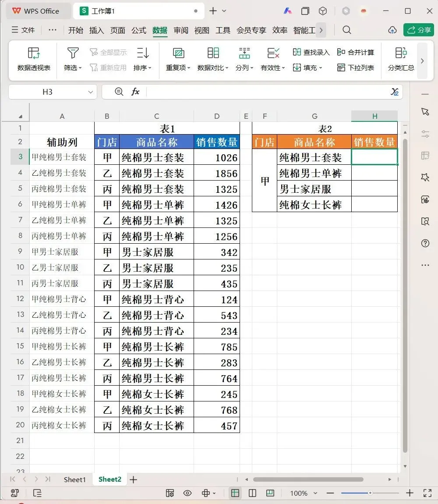Image resolution: width=438 pixels, height=504 pixels.
Task: Click row header 12
Action: tap(20, 298)
